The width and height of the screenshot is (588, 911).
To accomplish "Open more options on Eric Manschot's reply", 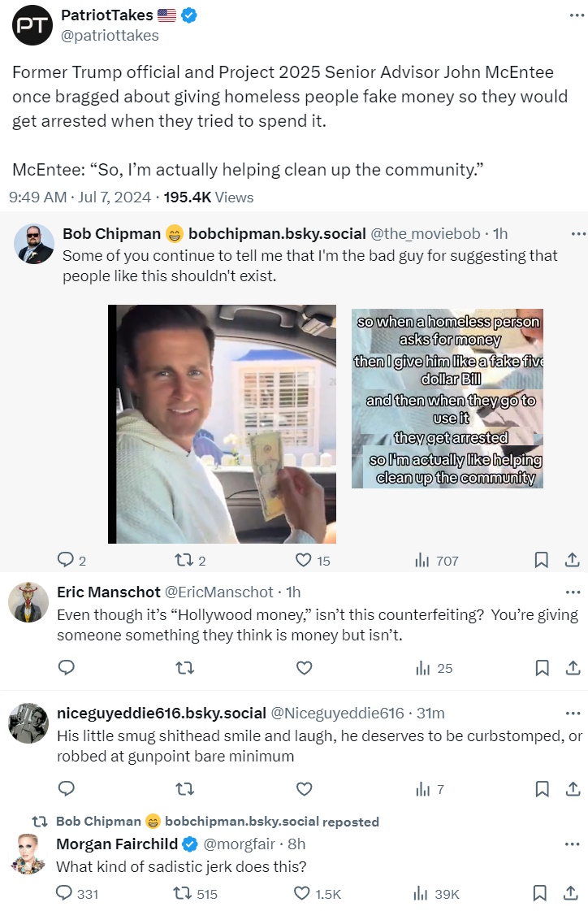I will pos(573,592).
